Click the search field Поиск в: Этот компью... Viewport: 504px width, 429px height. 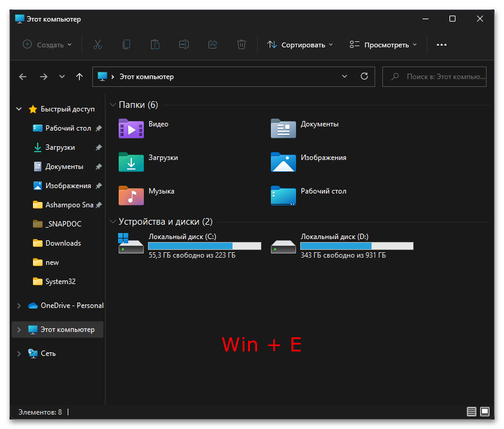[434, 77]
